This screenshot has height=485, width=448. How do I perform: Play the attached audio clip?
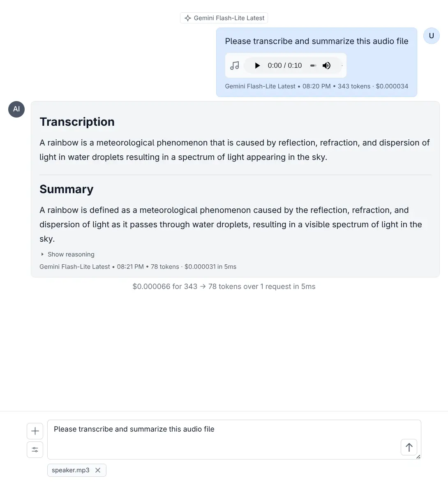point(257,65)
